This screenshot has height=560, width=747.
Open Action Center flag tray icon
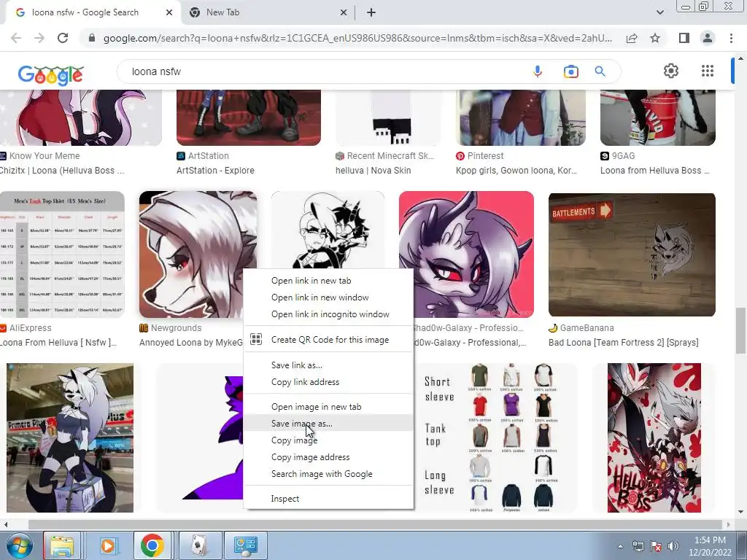coord(656,546)
